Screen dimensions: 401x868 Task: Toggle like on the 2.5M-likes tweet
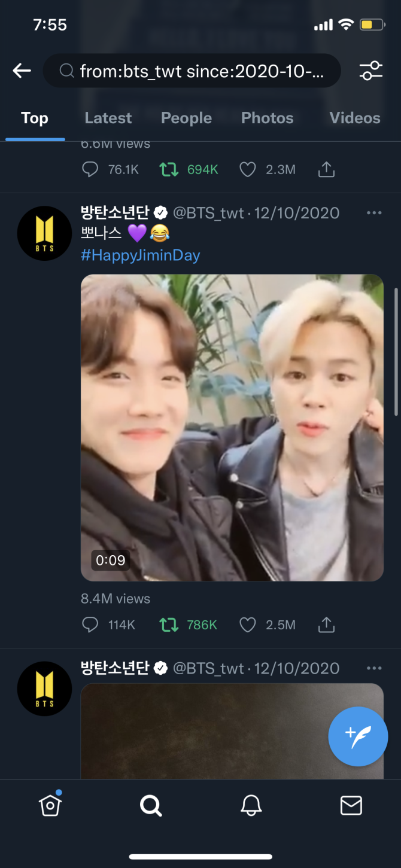point(248,625)
